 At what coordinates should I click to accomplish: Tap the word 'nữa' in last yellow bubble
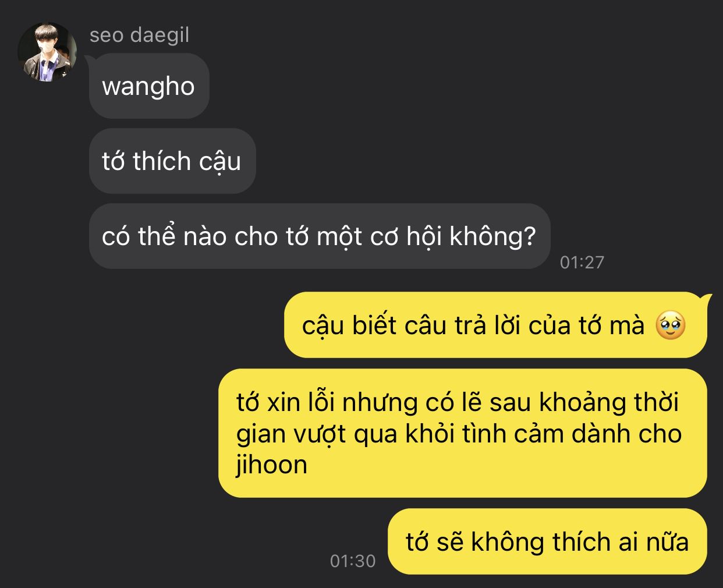(667, 542)
